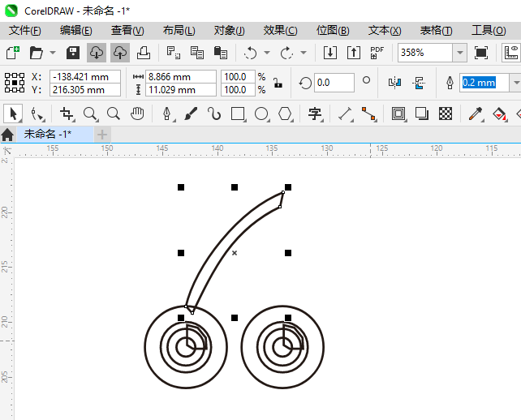521x420 pixels.
Task: Select the Pick (arrow) tool
Action: coord(13,114)
